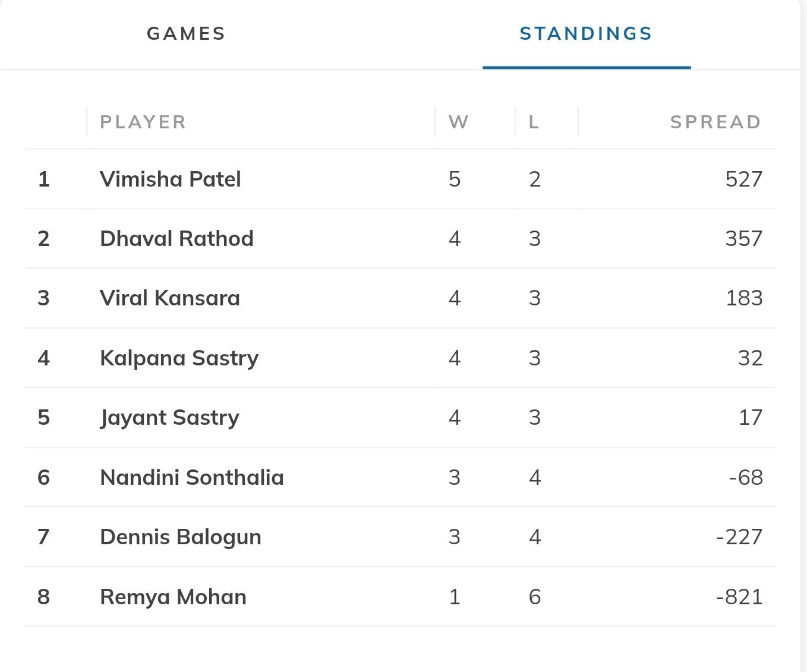
Task: Click rank number 8 in standings
Action: 43,597
